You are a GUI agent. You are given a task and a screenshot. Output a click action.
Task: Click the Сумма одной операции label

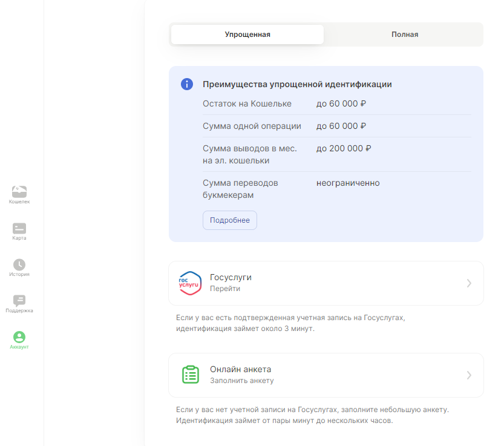[252, 126]
